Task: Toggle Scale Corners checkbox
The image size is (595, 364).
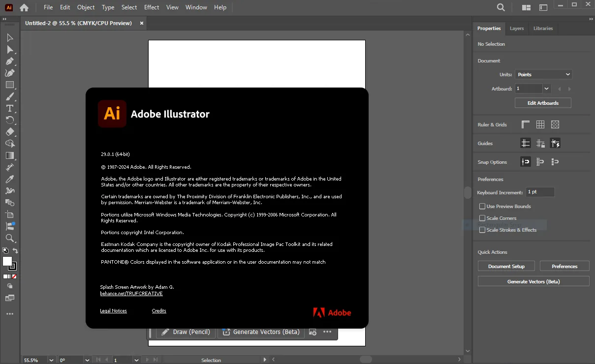Action: tap(482, 218)
